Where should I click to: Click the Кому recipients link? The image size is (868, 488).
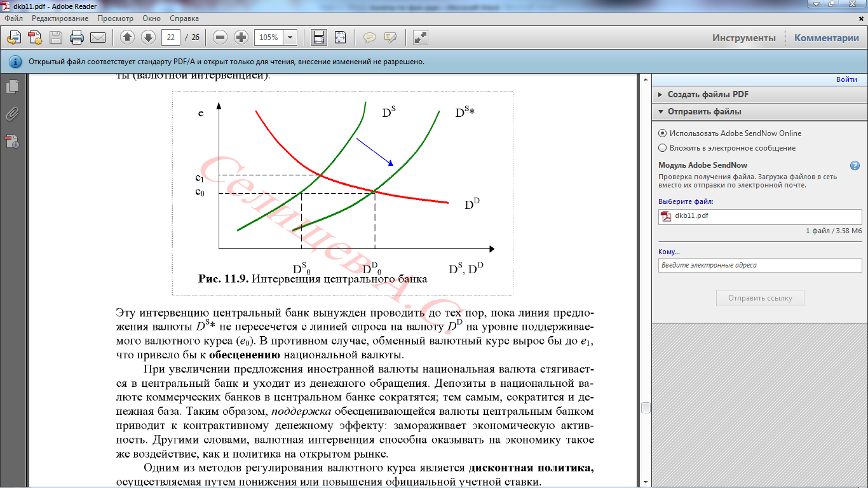[x=668, y=252]
